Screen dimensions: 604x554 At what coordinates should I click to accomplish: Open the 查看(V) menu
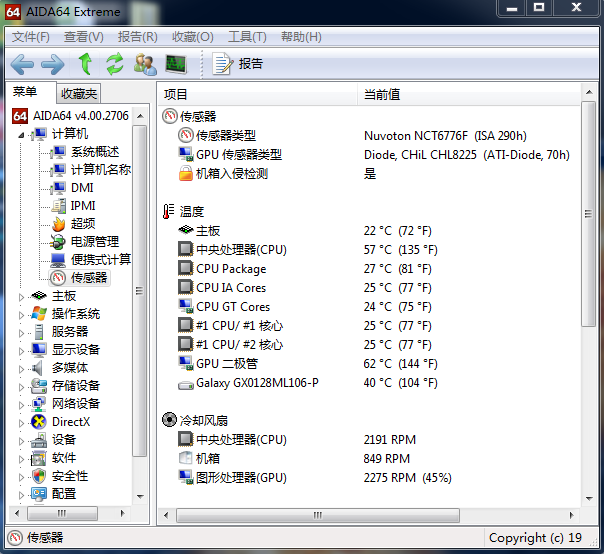84,37
